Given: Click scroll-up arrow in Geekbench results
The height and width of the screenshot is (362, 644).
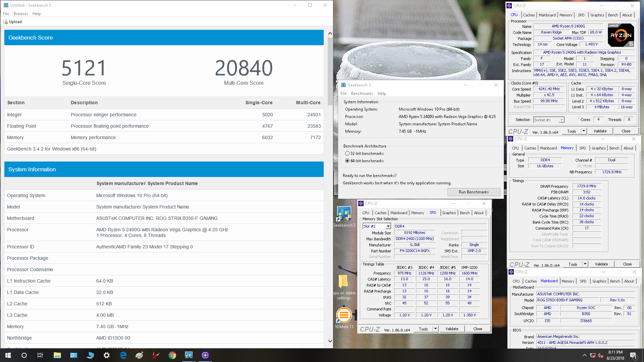Looking at the screenshot, I should coord(330,33).
